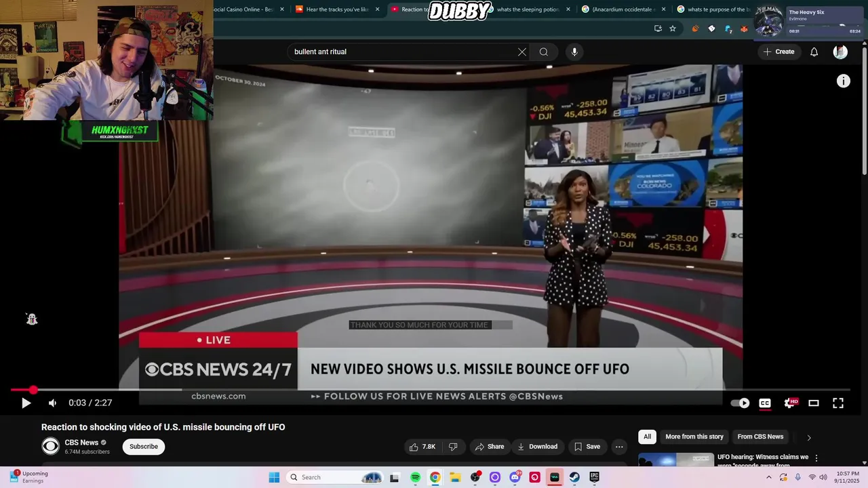Click 'The Heavy Six' now-playing overlay
The width and height of the screenshot is (868, 488).
[x=809, y=20]
